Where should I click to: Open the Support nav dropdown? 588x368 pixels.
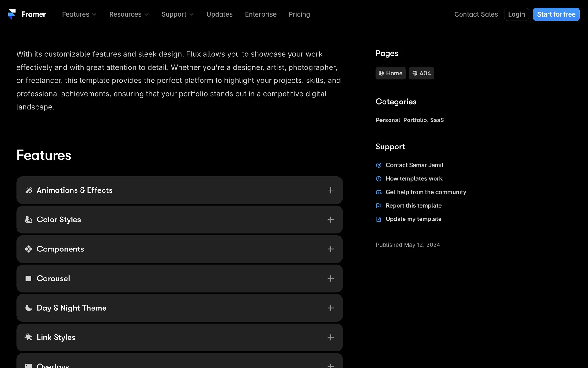point(177,14)
